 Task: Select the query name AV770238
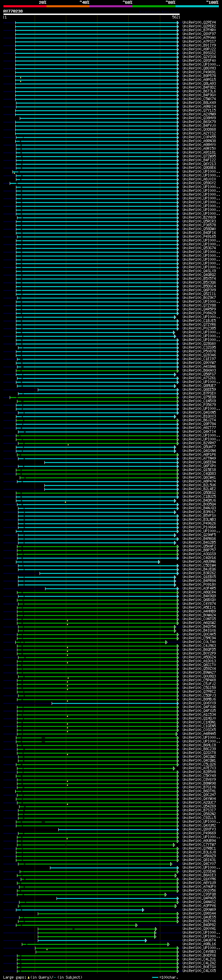13,11
